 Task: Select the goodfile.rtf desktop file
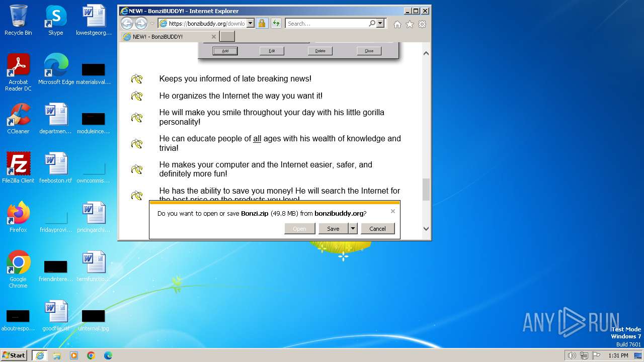56,316
